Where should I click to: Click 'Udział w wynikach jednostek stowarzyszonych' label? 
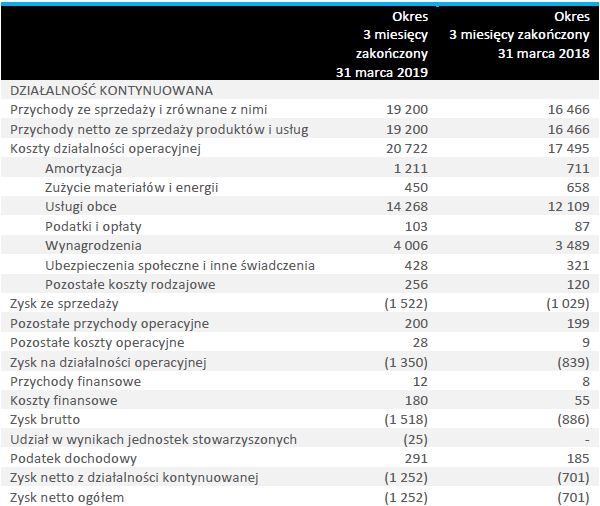(153, 440)
